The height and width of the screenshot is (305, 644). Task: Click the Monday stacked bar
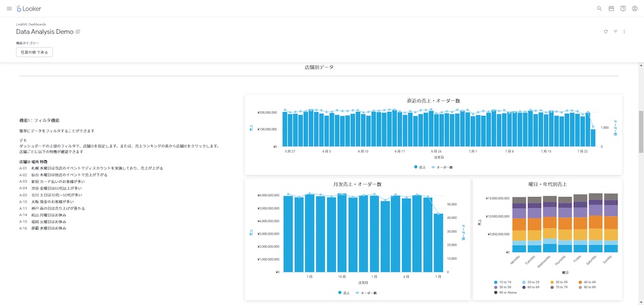coord(519,225)
